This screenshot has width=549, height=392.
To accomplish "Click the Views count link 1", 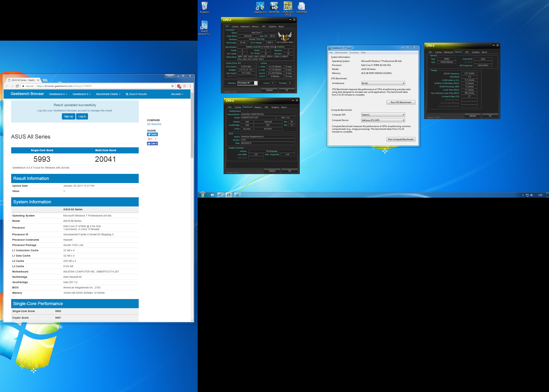I will click(64, 191).
